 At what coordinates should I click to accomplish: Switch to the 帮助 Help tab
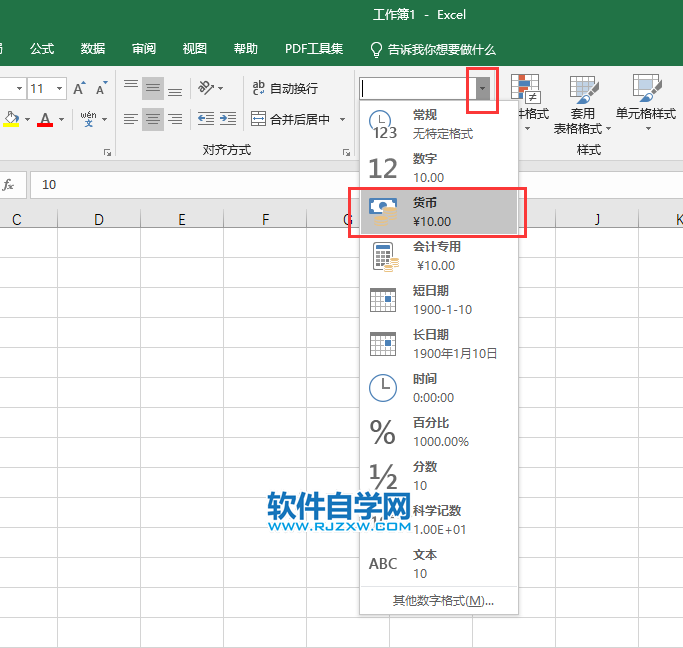click(x=246, y=49)
